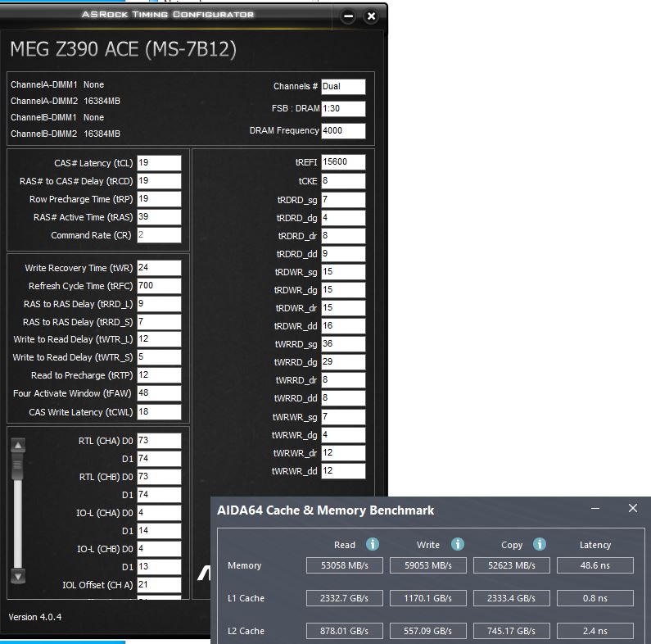Screen dimensions: 651x644
Task: Click the RAS# to CAS# Delay (tRCD) field
Action: pos(159,181)
